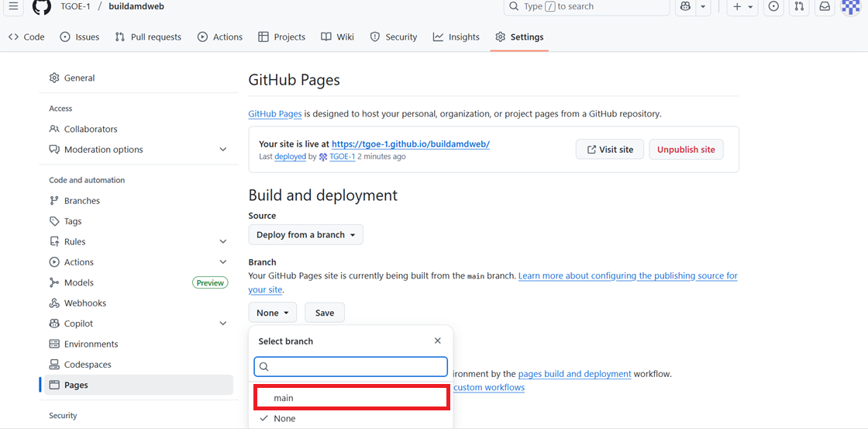Select the None branch option
868x429 pixels.
(351, 419)
